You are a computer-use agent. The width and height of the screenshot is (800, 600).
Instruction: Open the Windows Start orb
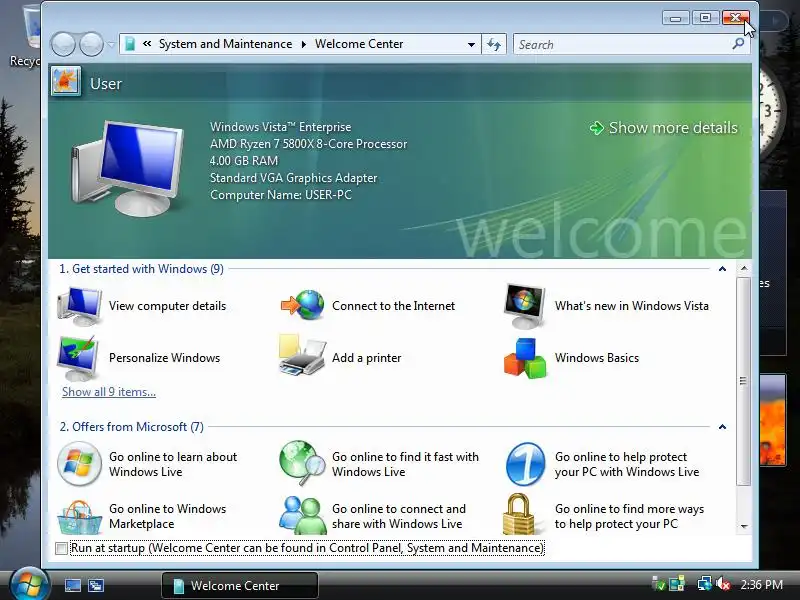click(x=30, y=584)
